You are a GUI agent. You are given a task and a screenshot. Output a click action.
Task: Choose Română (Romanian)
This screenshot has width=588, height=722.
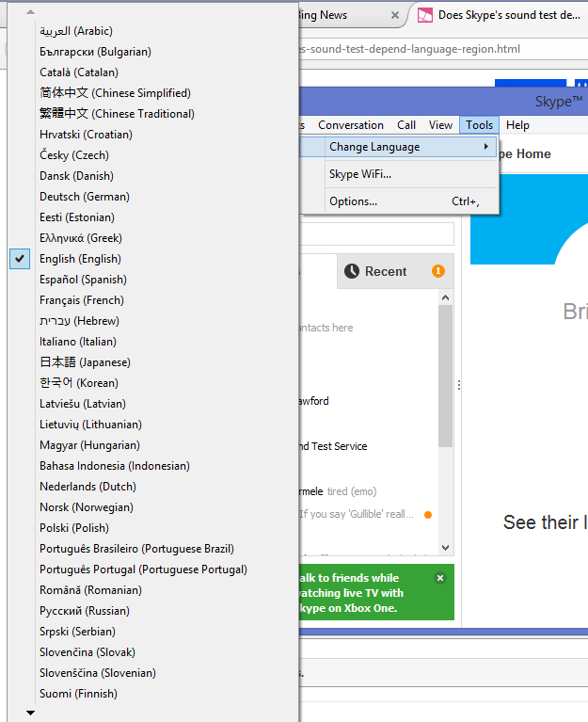point(90,590)
